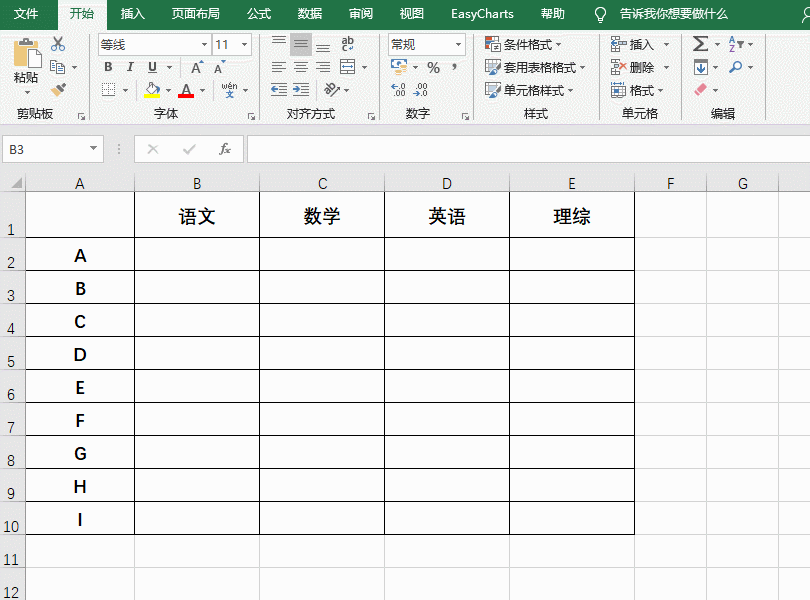
Task: Toggle Italic formatting
Action: (x=130, y=67)
